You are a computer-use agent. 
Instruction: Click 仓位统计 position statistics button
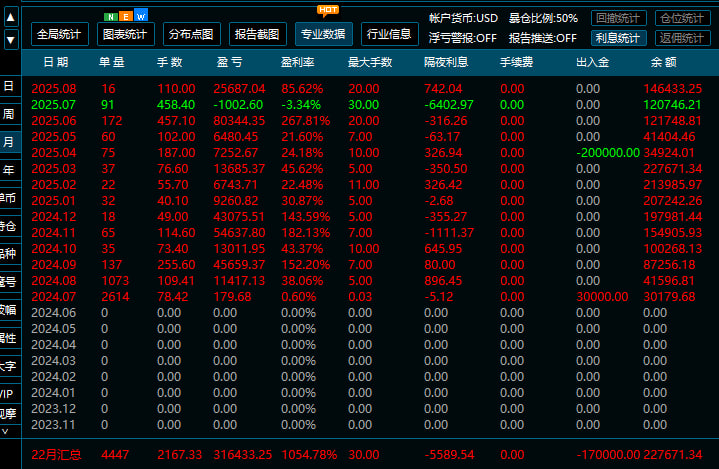pyautogui.click(x=683, y=18)
